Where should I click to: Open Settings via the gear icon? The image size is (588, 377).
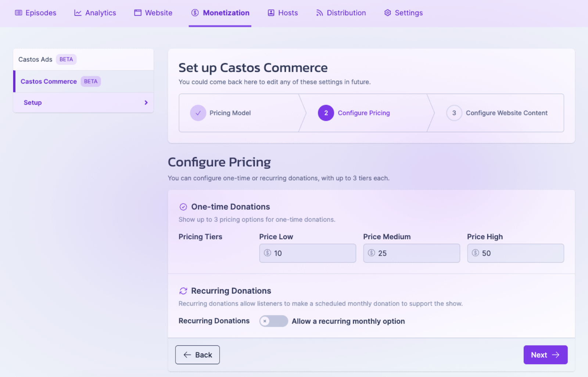tap(387, 12)
